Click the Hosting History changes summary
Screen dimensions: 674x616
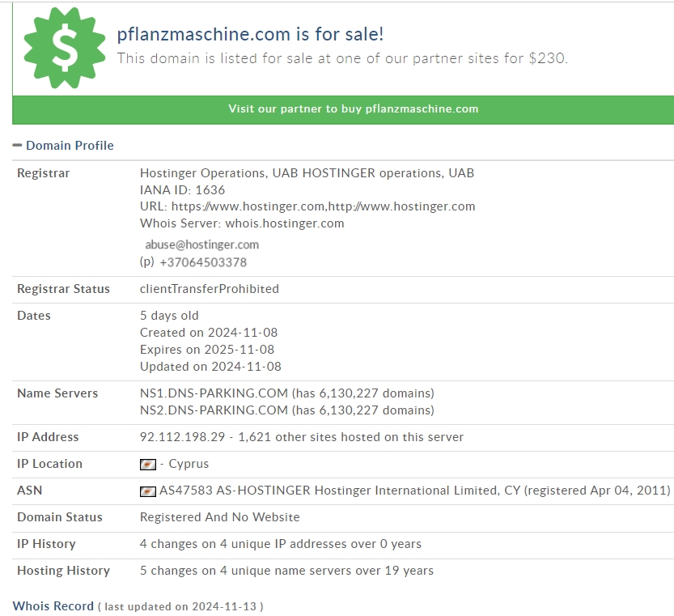tap(286, 571)
